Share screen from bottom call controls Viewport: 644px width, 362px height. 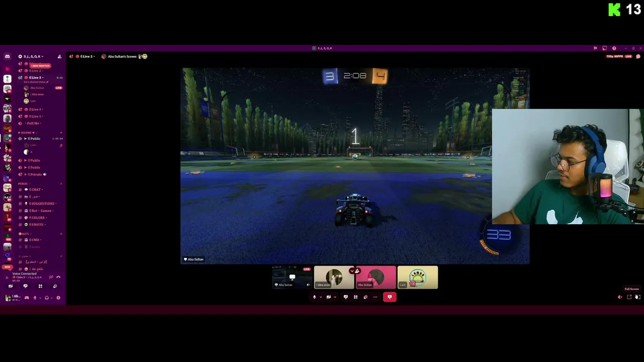[x=346, y=297]
